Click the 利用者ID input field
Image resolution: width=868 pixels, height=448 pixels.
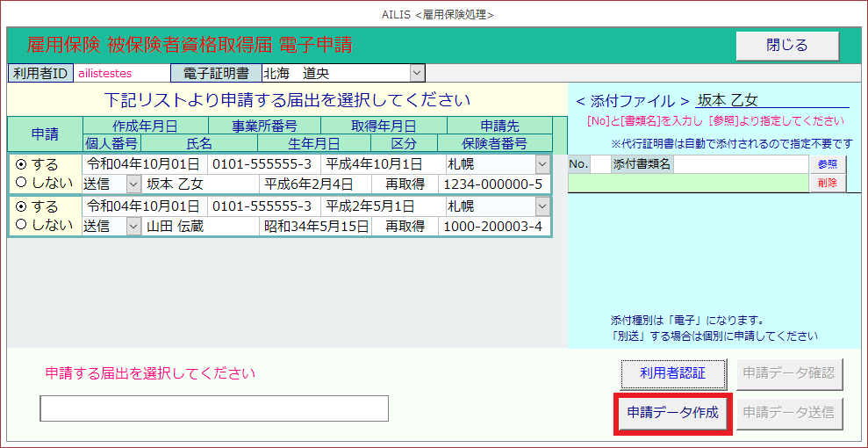coord(118,73)
